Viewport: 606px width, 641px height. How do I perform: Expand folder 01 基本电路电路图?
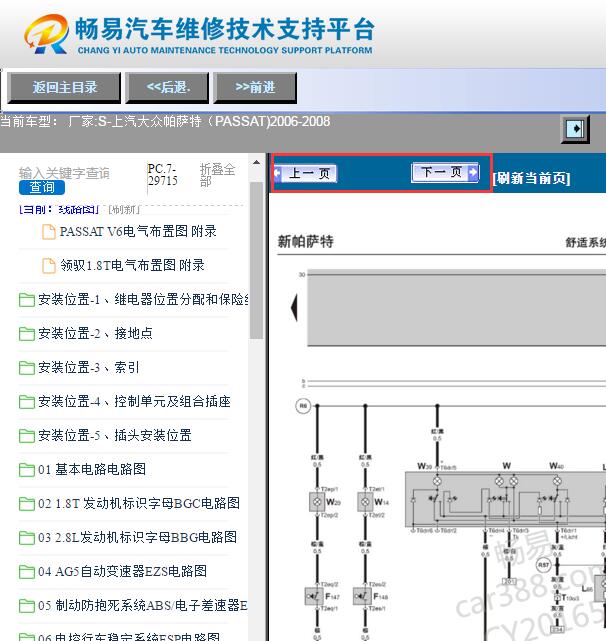tap(92, 469)
